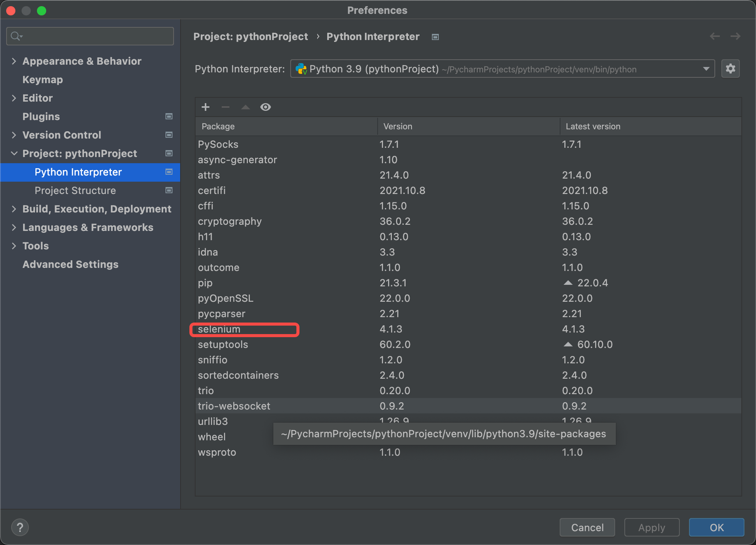Select Project Structure settings page
This screenshot has height=545, width=756.
[x=75, y=191]
